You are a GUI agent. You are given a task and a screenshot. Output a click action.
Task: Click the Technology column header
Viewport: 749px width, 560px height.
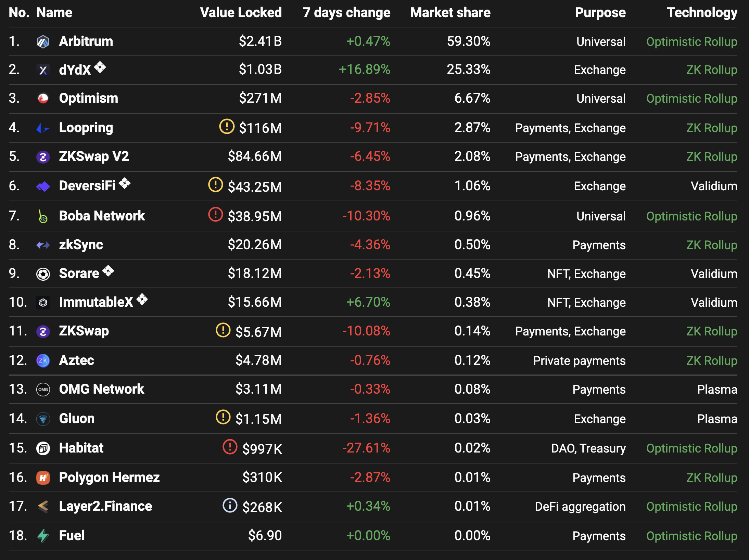[702, 13]
